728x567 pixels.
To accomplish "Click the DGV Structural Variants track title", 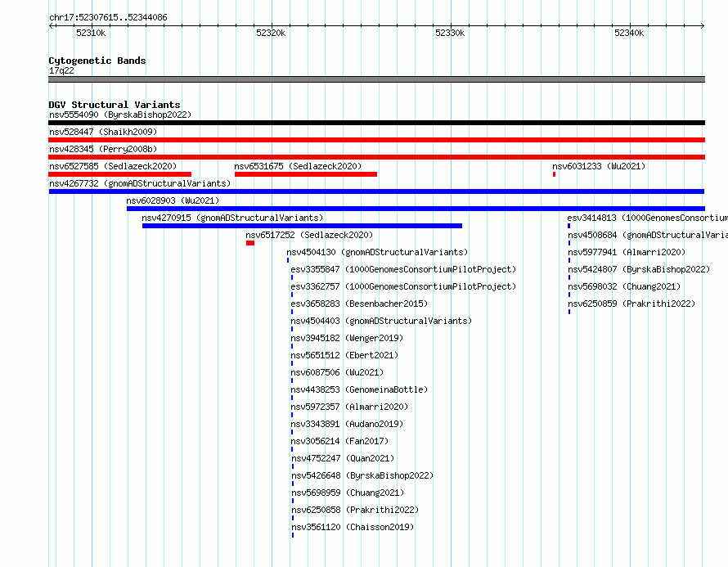I will [x=115, y=105].
